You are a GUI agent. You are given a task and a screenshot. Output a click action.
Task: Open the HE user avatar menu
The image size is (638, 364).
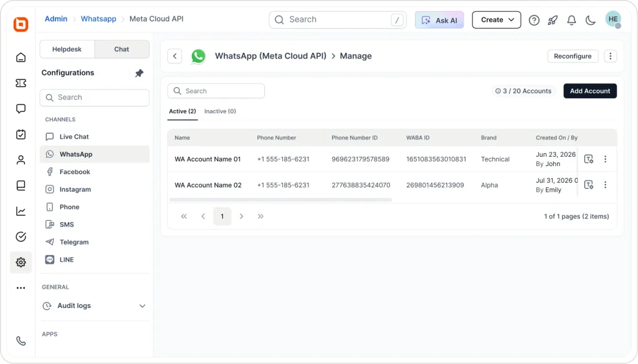pos(613,19)
